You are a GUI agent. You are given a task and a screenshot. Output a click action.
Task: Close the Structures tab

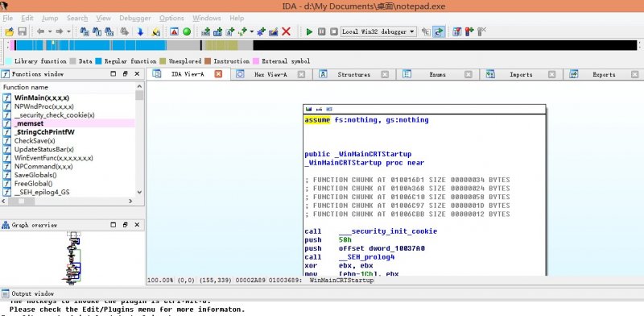pos(385,74)
